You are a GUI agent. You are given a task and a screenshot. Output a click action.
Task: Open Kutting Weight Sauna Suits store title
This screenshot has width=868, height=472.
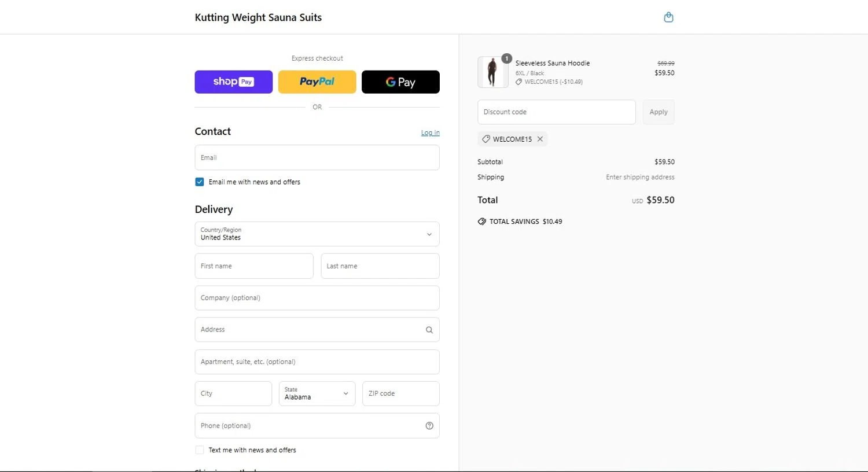tap(258, 17)
